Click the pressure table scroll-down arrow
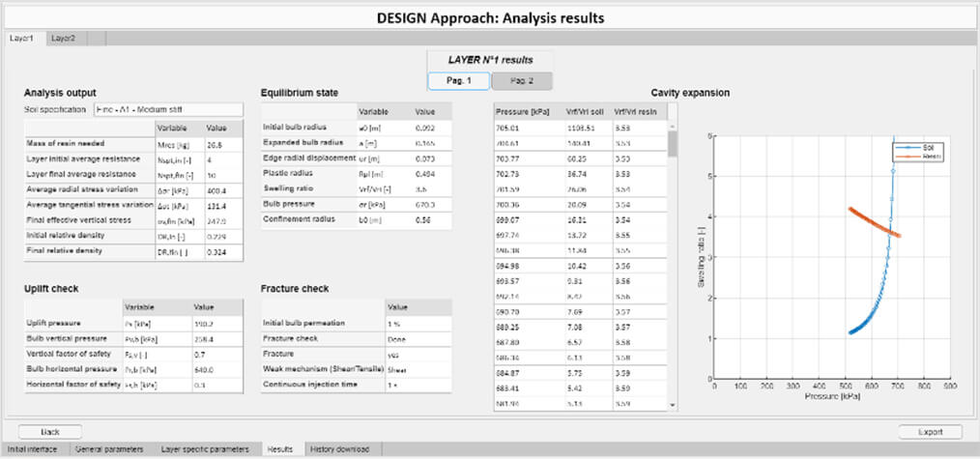Viewport: 980px width, 459px height. (x=672, y=406)
